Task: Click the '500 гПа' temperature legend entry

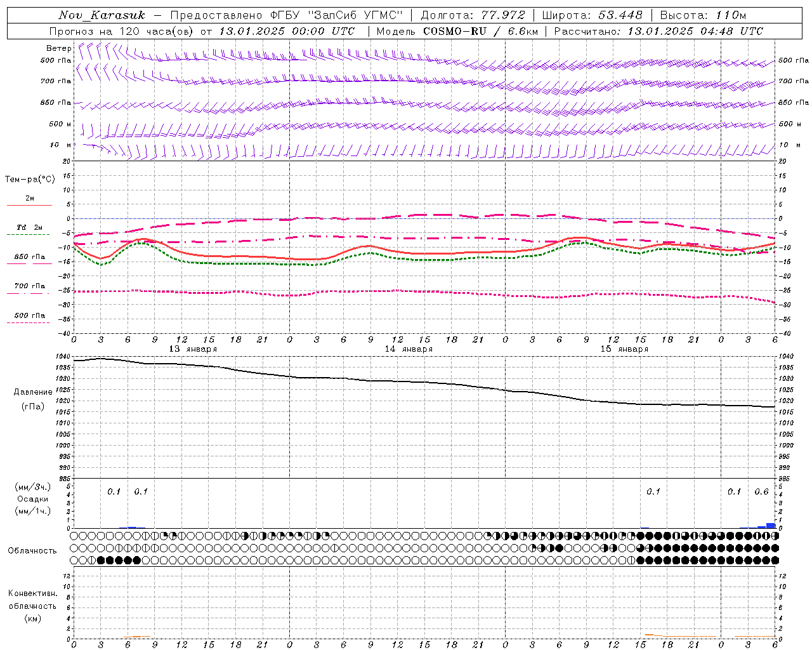Action: pyautogui.click(x=30, y=315)
